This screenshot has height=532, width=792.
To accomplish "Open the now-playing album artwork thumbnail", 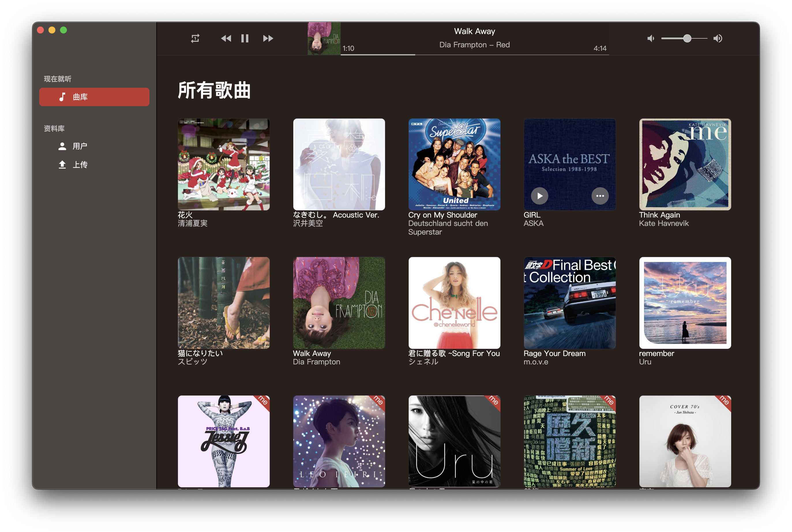I will [324, 38].
